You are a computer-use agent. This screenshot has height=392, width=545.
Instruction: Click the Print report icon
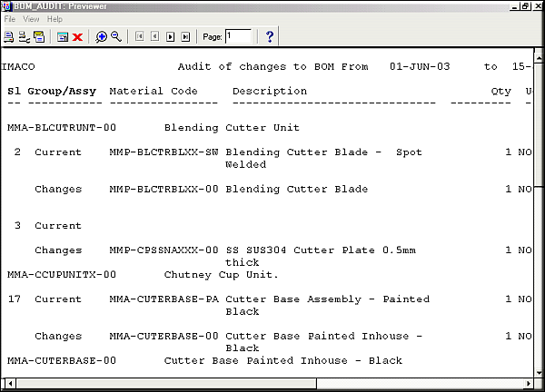[x=9, y=36]
